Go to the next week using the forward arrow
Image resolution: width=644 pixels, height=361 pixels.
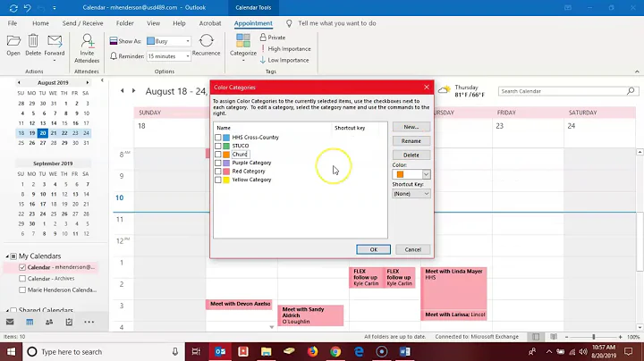(x=133, y=90)
